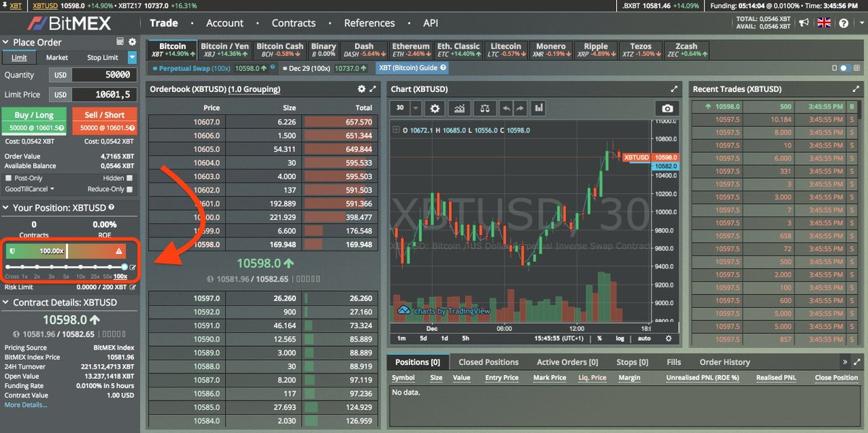The height and width of the screenshot is (433, 868).
Task: Open chart interval 30 dropdown arrow
Action: [415, 108]
